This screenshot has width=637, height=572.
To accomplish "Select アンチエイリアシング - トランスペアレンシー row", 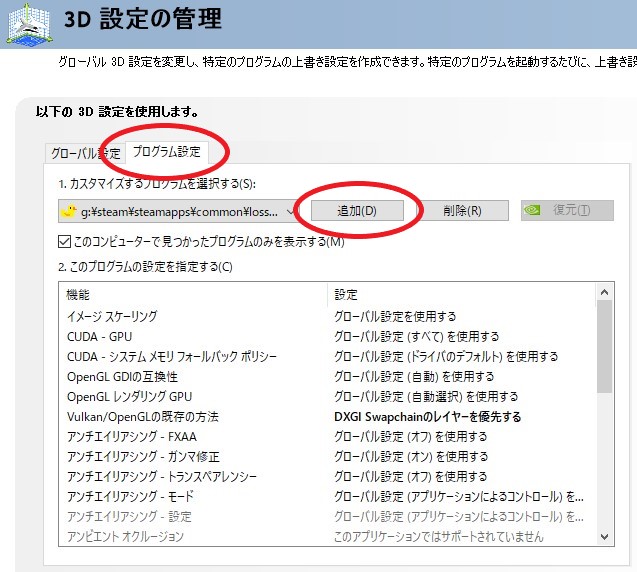I will coord(327,476).
